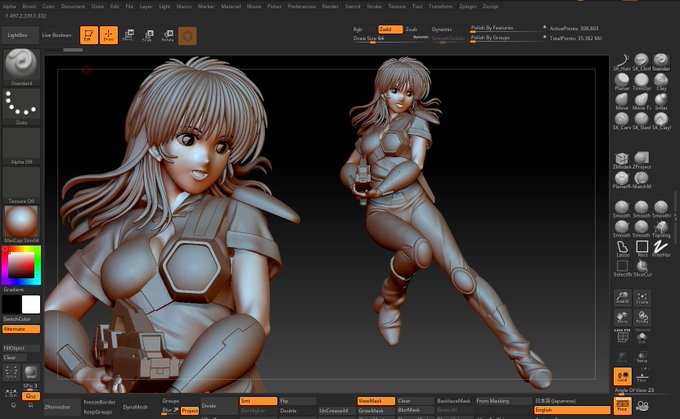Click the Zoom3D navigation icon
Viewport: 680px width, 419px height.
click(x=622, y=298)
